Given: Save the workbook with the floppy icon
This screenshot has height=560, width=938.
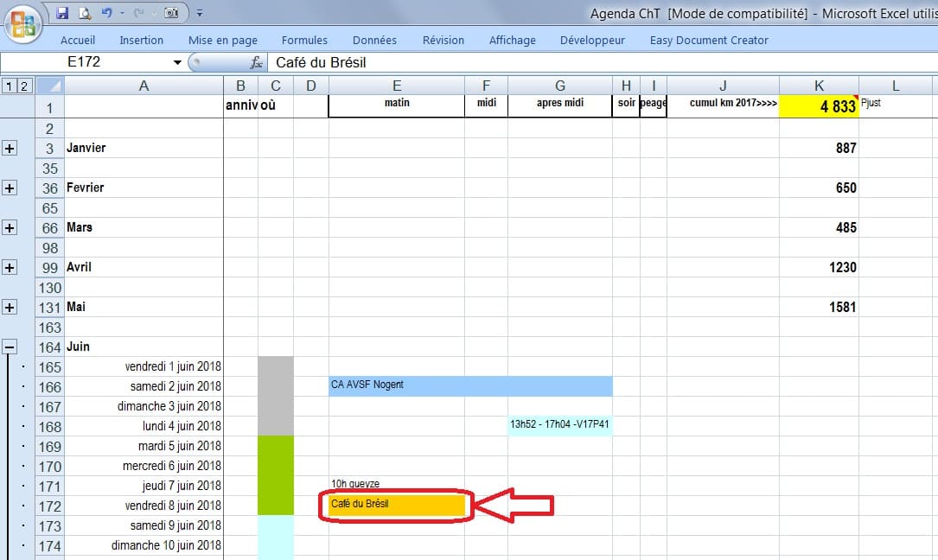Looking at the screenshot, I should (x=62, y=13).
